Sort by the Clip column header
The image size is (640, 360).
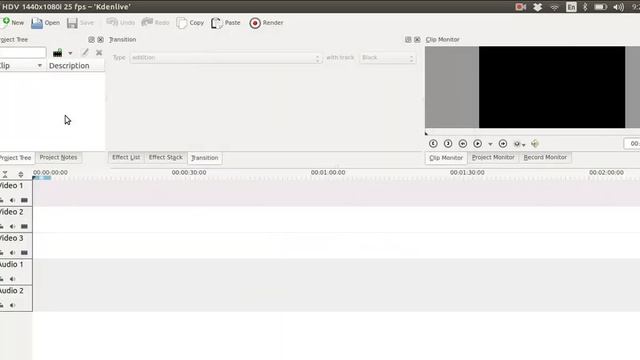(x=22, y=66)
